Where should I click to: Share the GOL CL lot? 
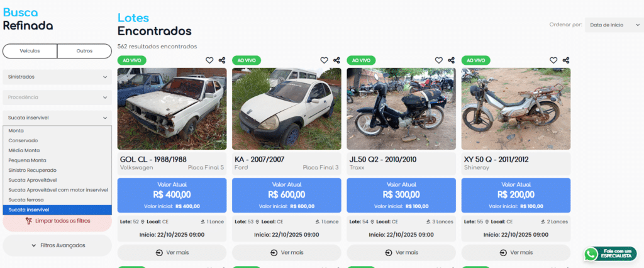pyautogui.click(x=222, y=60)
